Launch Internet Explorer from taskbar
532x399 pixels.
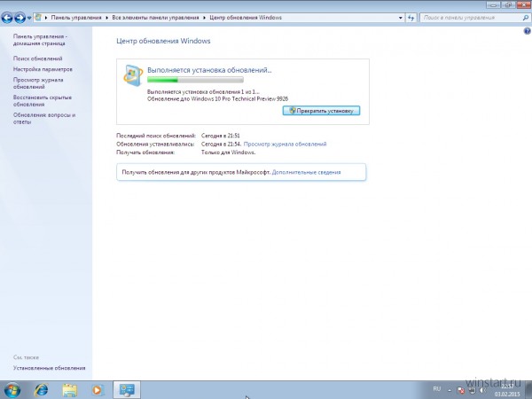[x=41, y=390]
